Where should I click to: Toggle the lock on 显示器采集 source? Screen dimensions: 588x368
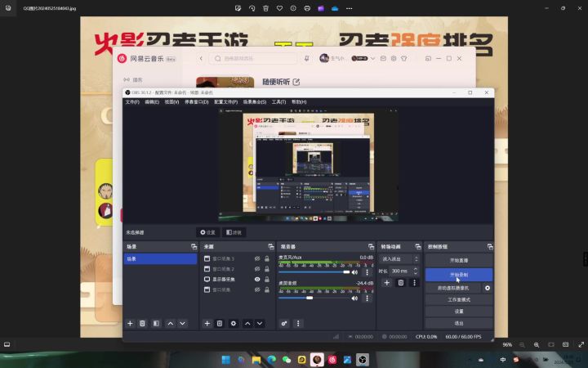tap(267, 280)
